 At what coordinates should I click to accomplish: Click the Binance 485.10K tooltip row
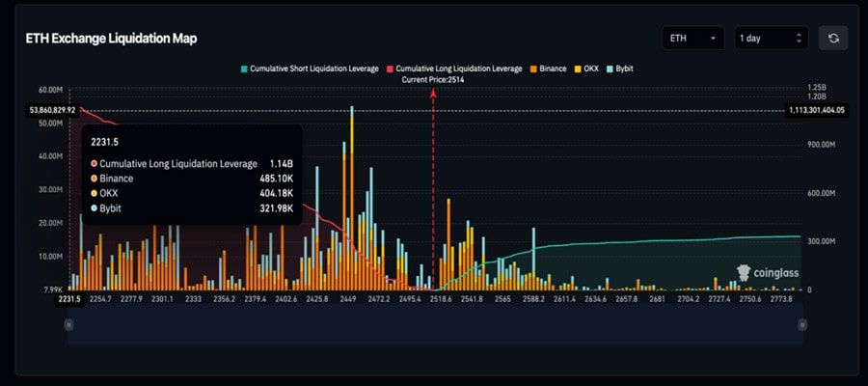point(192,179)
